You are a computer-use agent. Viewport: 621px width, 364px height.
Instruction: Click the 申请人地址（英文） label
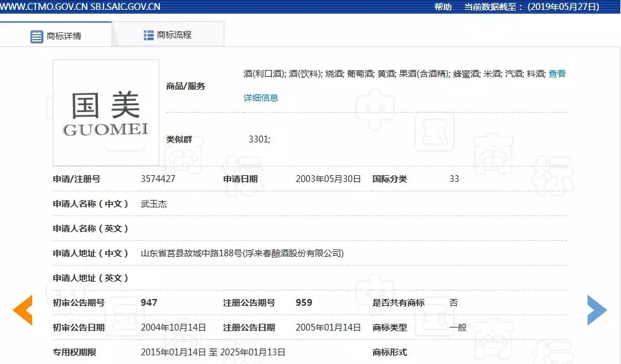point(90,278)
